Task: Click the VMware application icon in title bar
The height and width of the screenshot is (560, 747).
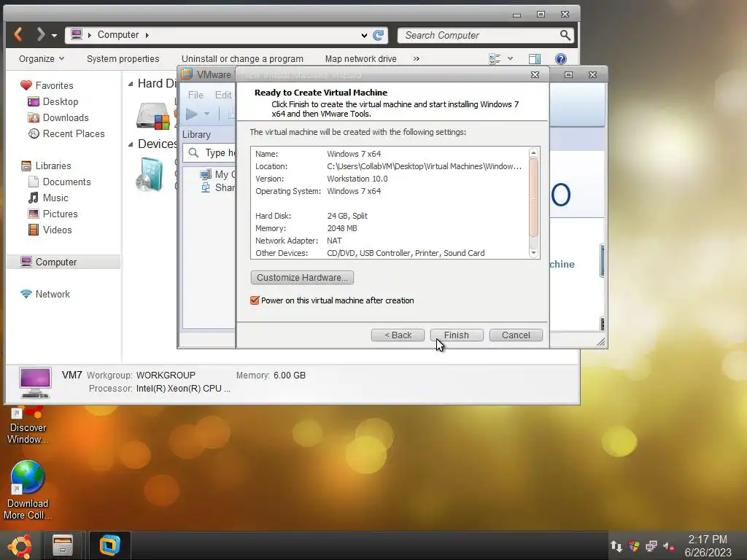Action: pos(187,74)
